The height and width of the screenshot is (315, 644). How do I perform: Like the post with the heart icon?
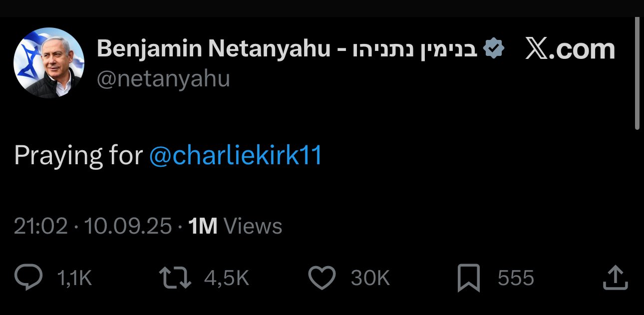pyautogui.click(x=322, y=278)
